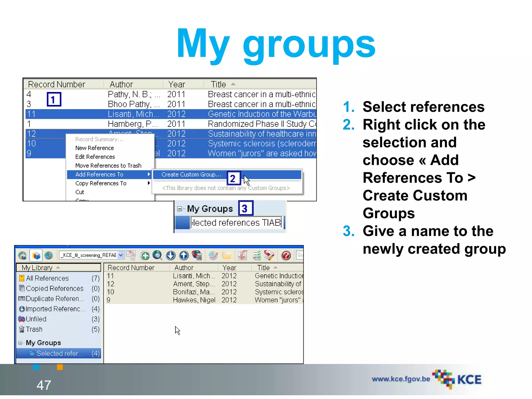
Task: Collapse My Groups in lower library panel
Action: coord(20,343)
